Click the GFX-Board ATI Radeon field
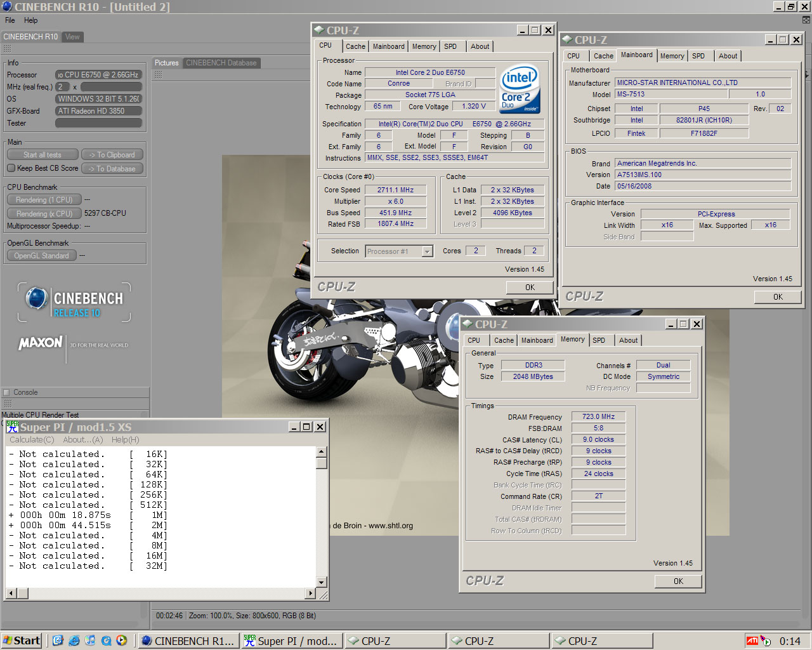The height and width of the screenshot is (650, 812). click(98, 111)
